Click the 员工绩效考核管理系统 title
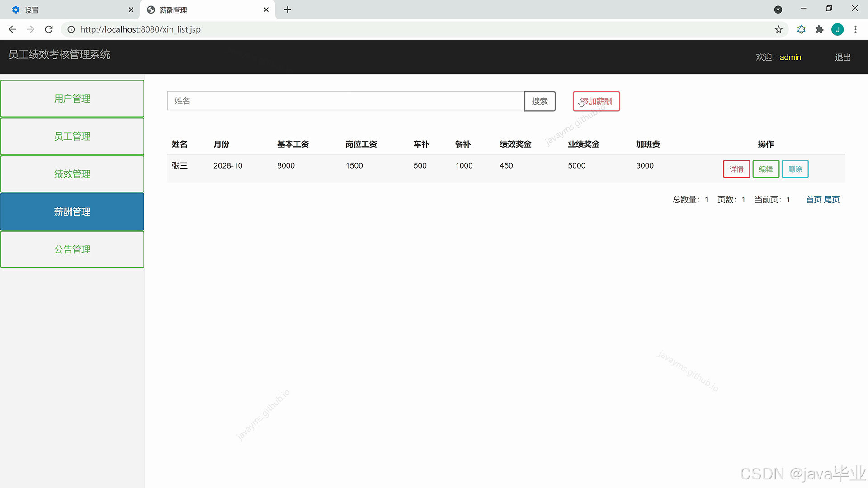 [x=59, y=55]
